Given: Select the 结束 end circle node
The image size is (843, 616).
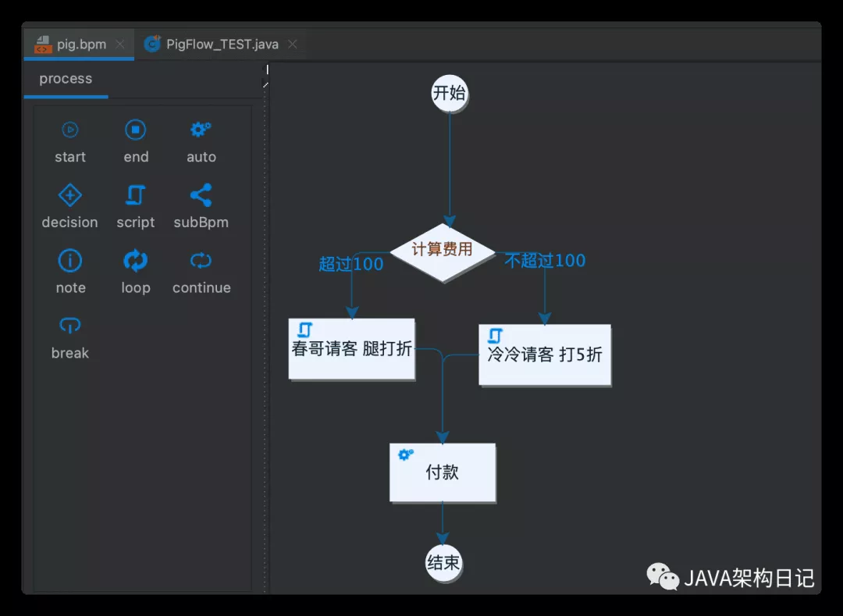Looking at the screenshot, I should pos(443,563).
